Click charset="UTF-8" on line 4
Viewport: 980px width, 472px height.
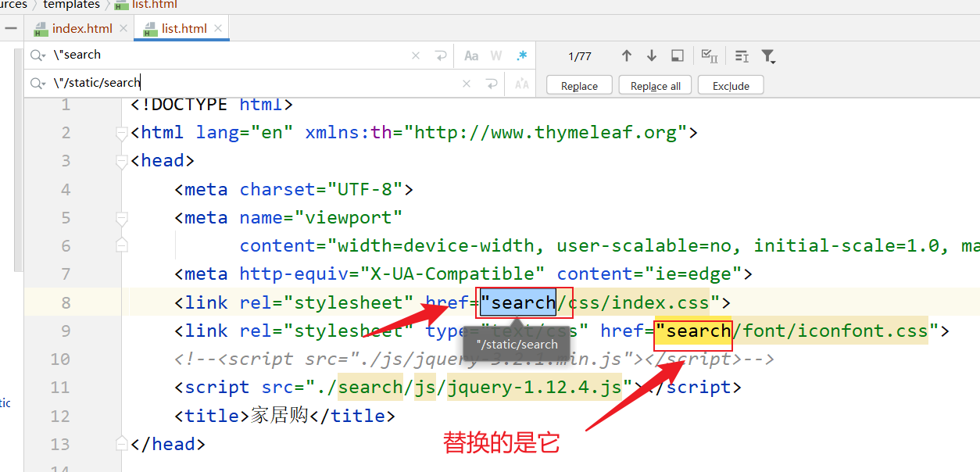click(x=321, y=189)
